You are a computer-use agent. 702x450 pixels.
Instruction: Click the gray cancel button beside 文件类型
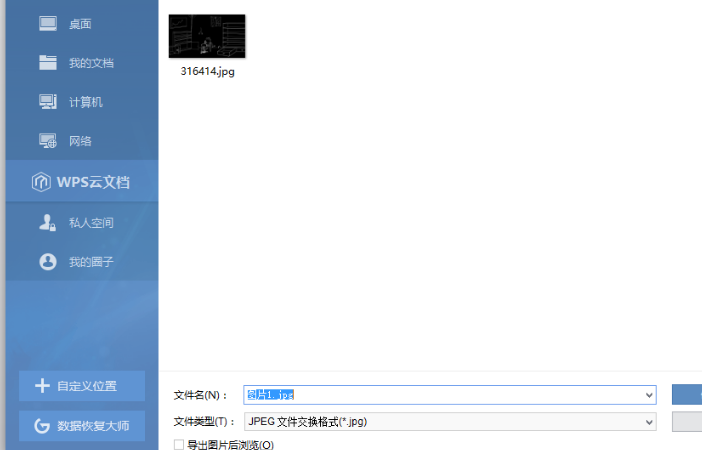[687, 422]
